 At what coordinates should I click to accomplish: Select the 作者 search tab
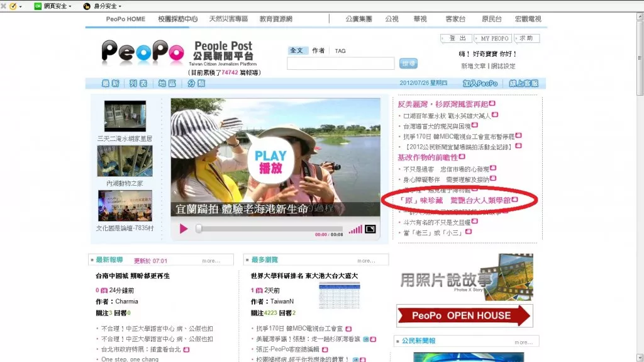point(318,50)
